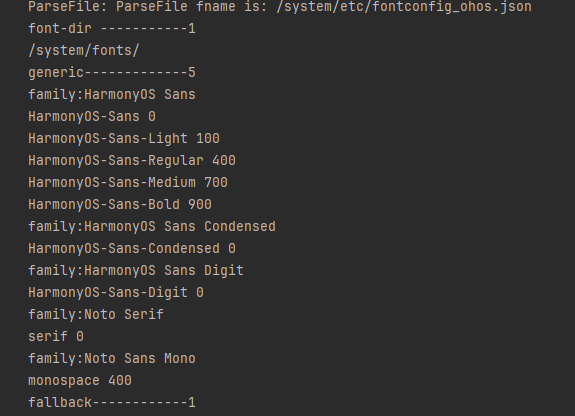The image size is (575, 416).
Task: Click the HarmonyOS-Sans-Digit 0 entry
Action: click(116, 293)
